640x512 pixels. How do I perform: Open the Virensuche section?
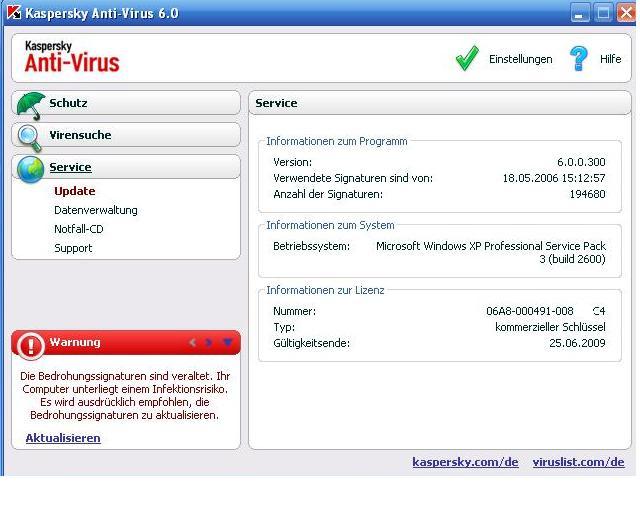coord(126,135)
